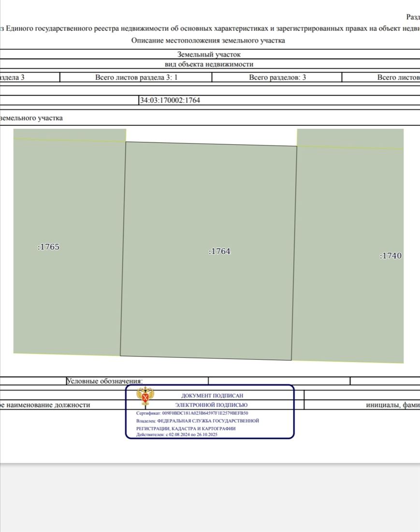Screen dimensions: 420x532
Task: Click "ДОКУМЕНТ ПОДПИСАН" stamp title
Action: tap(212, 396)
